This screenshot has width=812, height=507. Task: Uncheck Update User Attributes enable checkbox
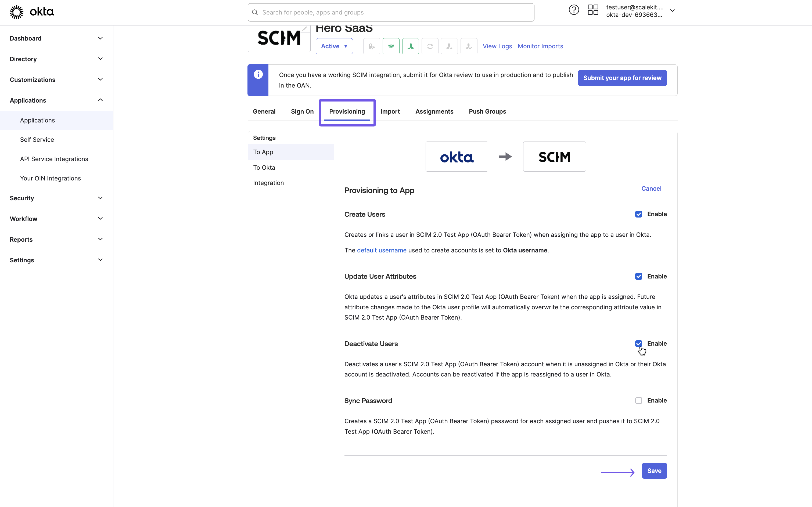point(638,276)
